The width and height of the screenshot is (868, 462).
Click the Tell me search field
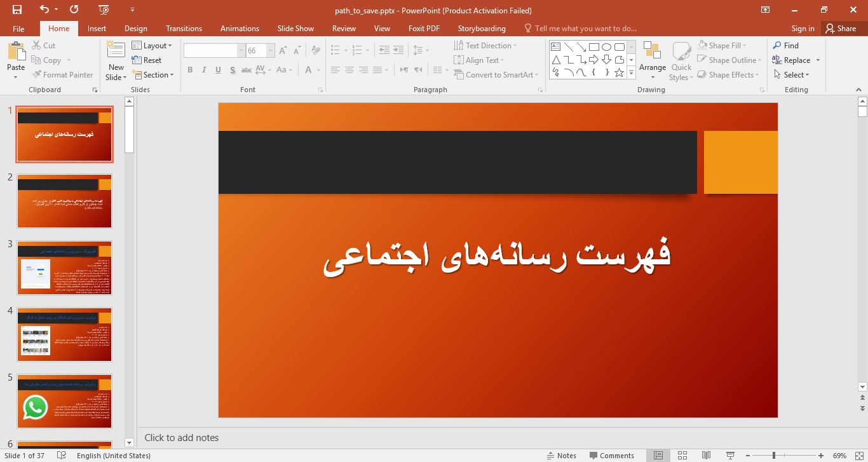pyautogui.click(x=580, y=29)
